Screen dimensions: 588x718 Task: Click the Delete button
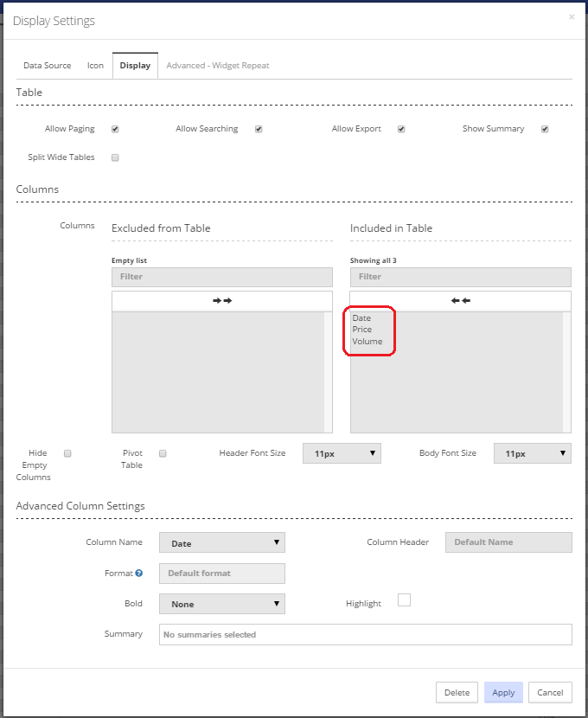pyautogui.click(x=457, y=692)
